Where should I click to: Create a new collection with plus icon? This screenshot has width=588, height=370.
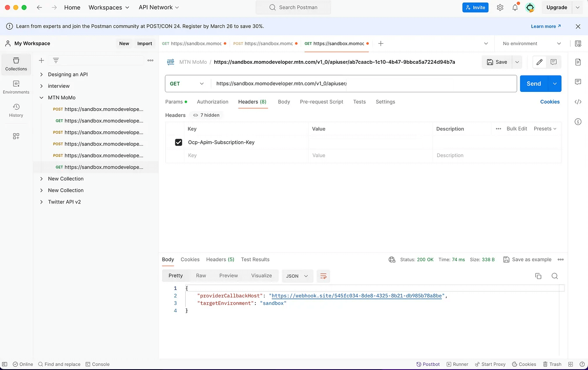click(x=42, y=60)
